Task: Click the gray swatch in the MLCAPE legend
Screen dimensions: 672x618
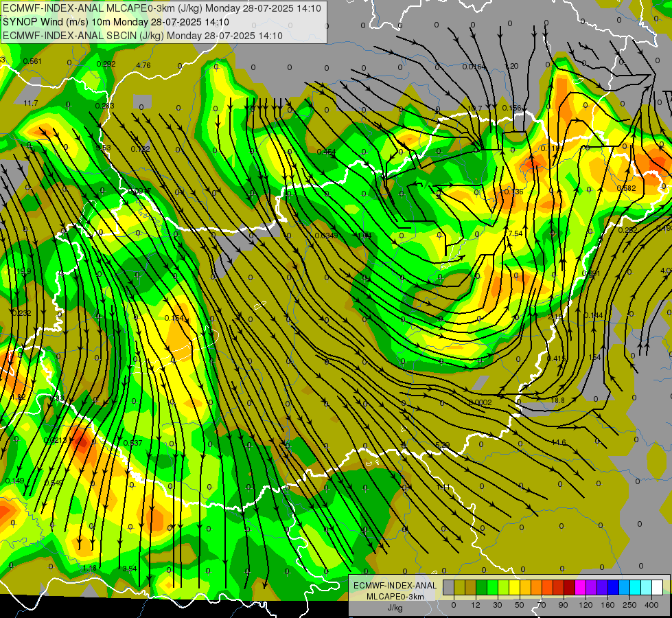Action: 449,587
